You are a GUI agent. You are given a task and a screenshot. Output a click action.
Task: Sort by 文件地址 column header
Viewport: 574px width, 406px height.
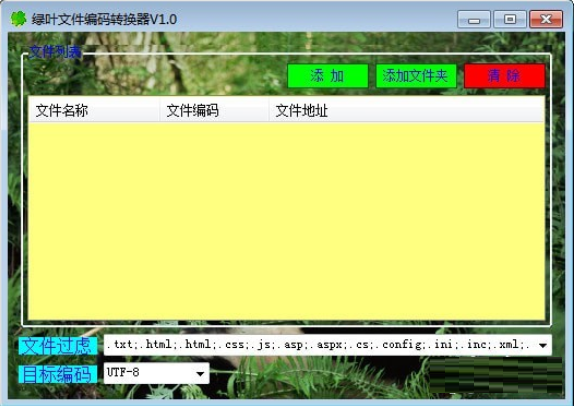point(406,110)
